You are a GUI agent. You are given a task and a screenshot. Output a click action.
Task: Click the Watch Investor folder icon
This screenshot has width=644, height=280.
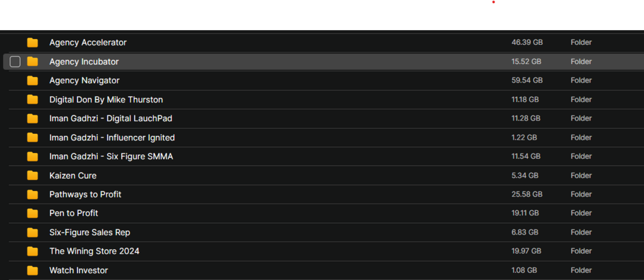pos(33,270)
